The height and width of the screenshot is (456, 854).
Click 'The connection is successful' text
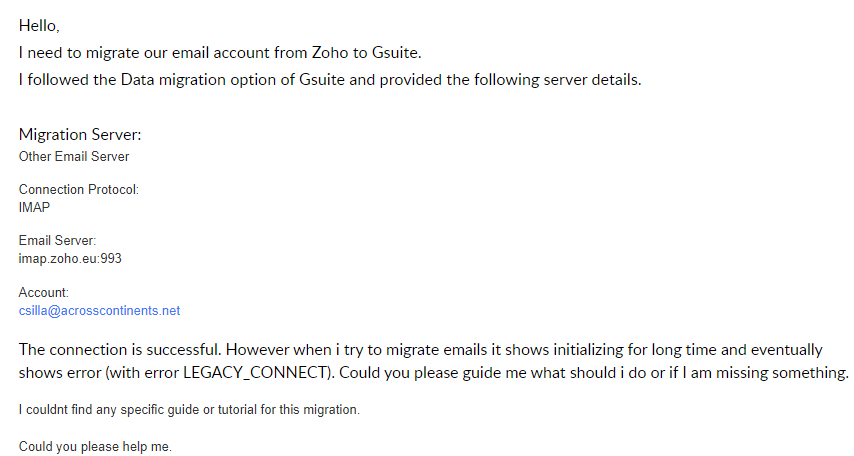click(x=120, y=349)
